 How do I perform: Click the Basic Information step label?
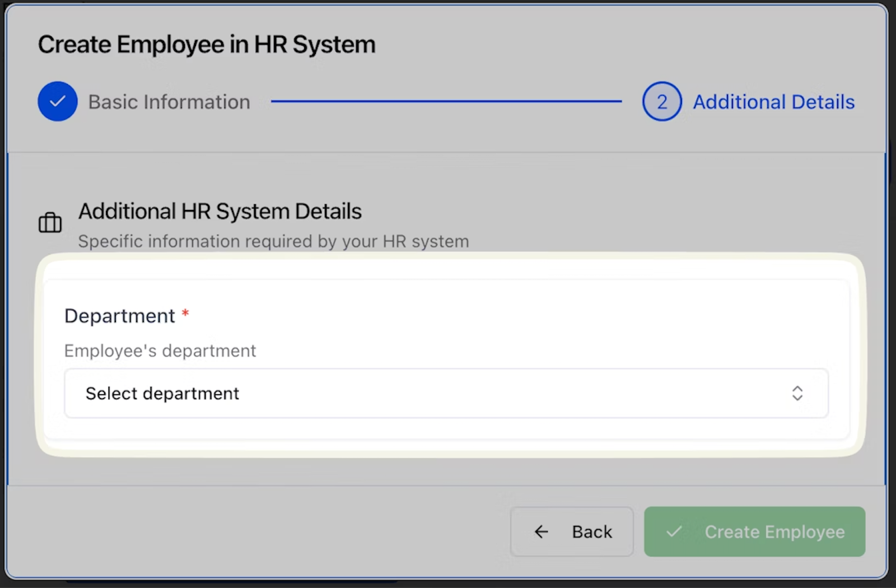point(169,102)
